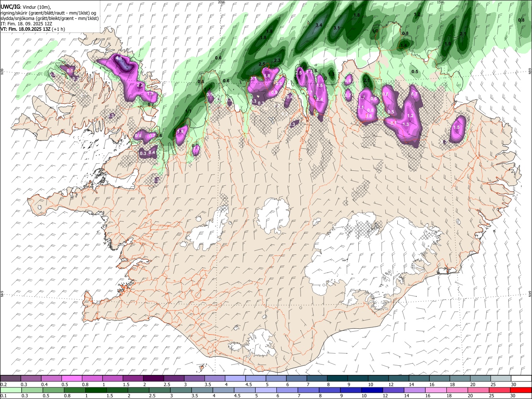Image resolution: width=532 pixels, height=399 pixels.
Task: Click the 0.2 label under upper scale
Action: [x=3, y=384]
